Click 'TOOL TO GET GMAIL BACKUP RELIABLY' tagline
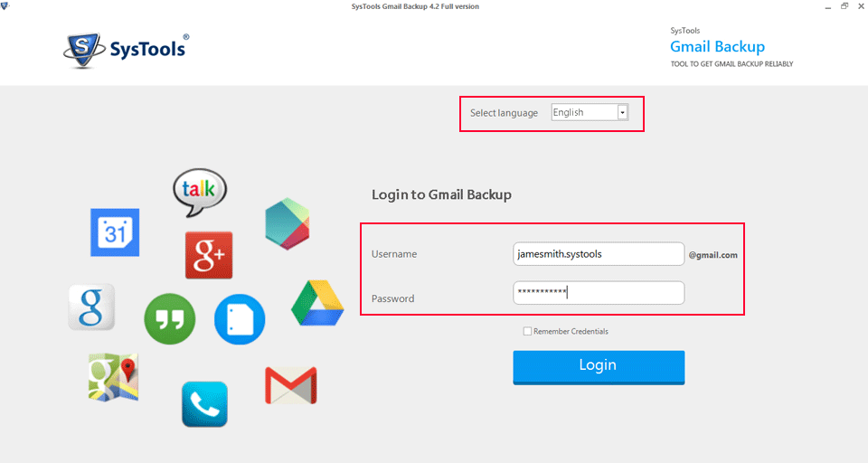The width and height of the screenshot is (868, 463). [731, 64]
